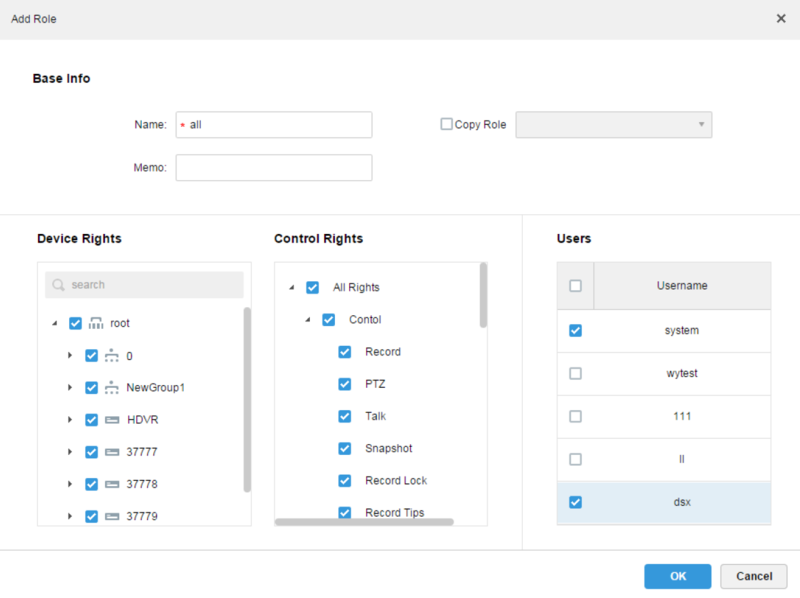Viewport: 800px width, 598px height.
Task: Click the Control Rights horizontal scrollbar
Action: [364, 522]
